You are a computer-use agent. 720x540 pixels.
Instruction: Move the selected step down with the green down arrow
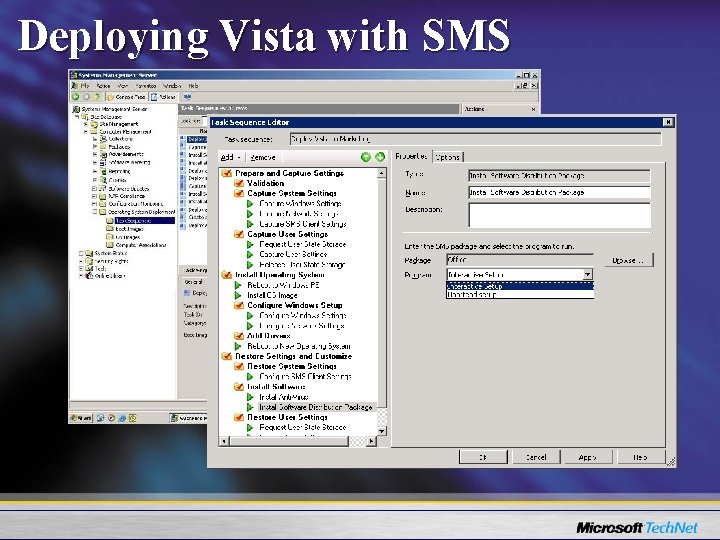click(x=380, y=157)
